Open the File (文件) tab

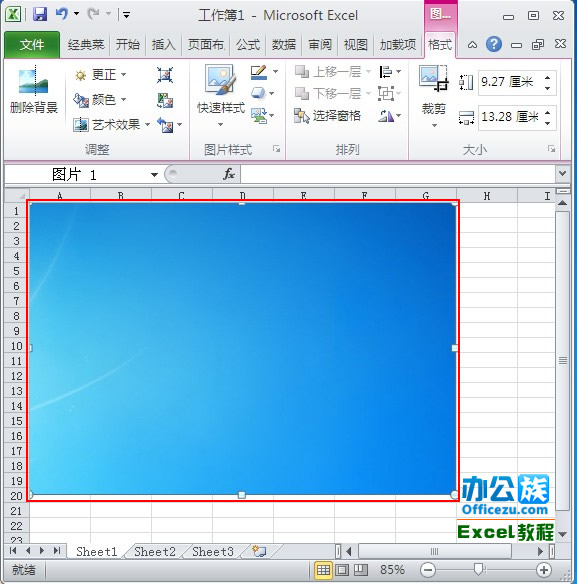32,45
